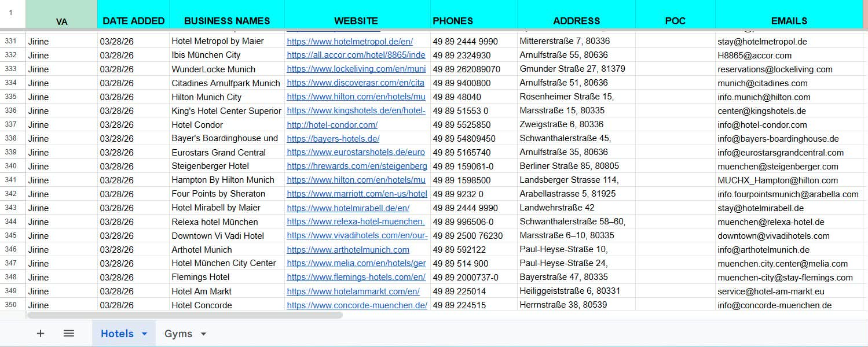Select address Herrnstraße 38, 80539 cell
This screenshot has width=868, height=347.
pos(577,305)
